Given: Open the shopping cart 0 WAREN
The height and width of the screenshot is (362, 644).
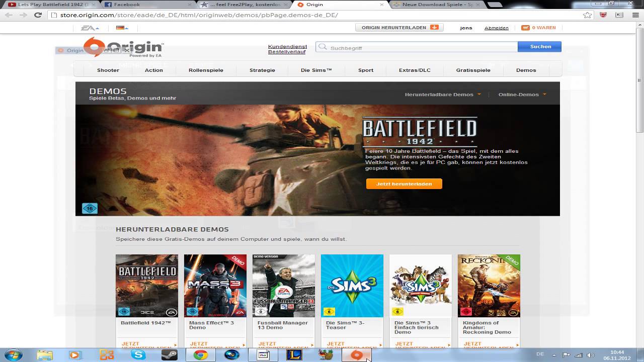Looking at the screenshot, I should tap(538, 28).
